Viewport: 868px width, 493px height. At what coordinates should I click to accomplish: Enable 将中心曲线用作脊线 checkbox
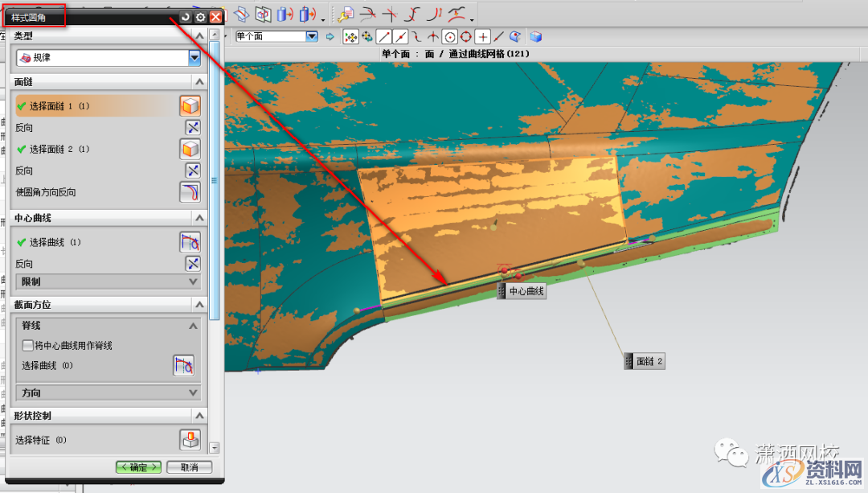(x=28, y=346)
